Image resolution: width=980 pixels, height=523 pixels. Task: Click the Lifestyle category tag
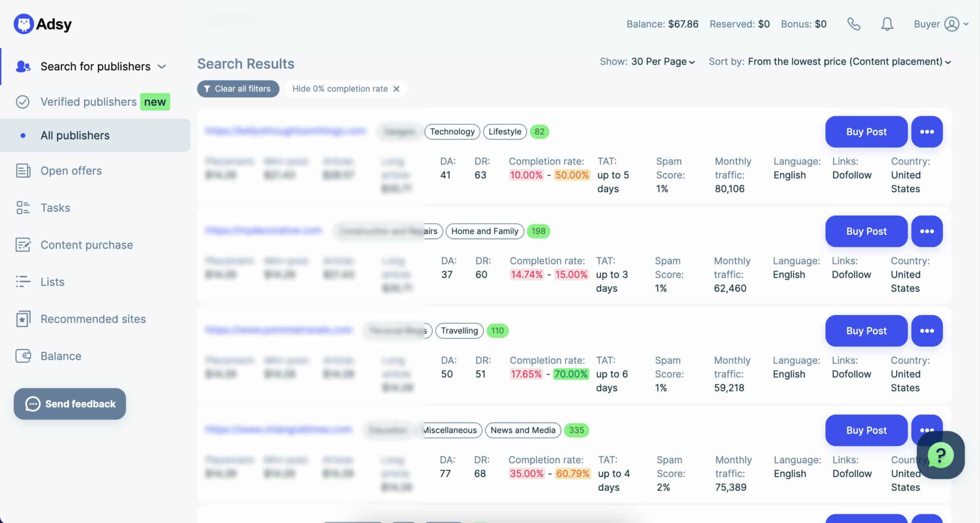[x=505, y=131]
